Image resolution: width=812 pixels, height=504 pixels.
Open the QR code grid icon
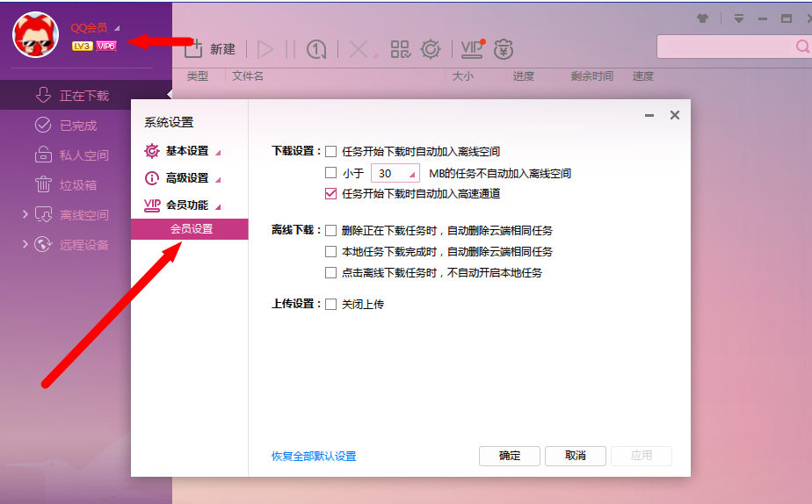[x=401, y=49]
